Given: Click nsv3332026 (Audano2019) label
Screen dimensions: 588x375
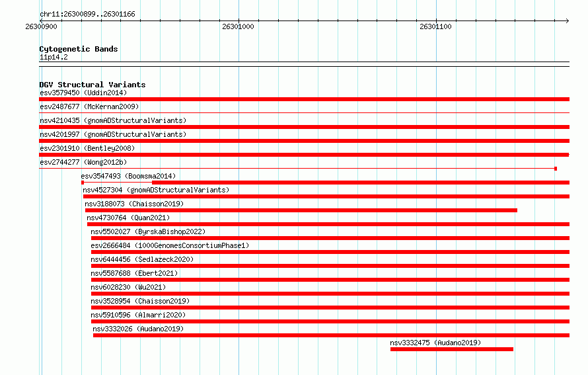Looking at the screenshot, I should point(138,329).
